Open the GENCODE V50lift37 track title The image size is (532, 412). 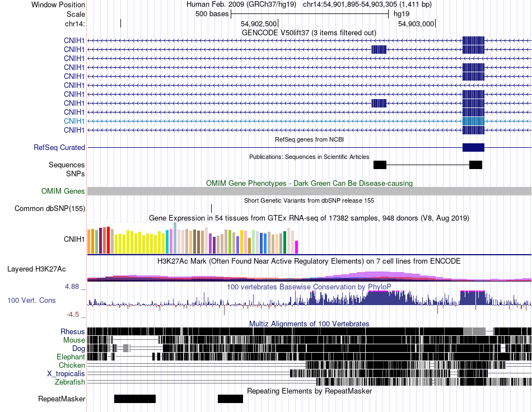309,32
